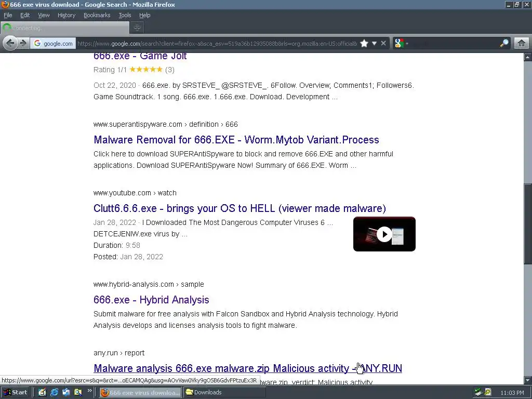The image size is (532, 399).
Task: Click scrollbar down arrow
Action: [x=528, y=380]
